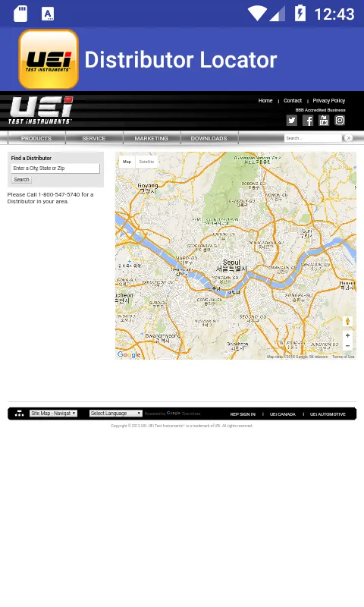The height and width of the screenshot is (607, 364).
Task: Switch to the Map view tab
Action: click(x=127, y=162)
